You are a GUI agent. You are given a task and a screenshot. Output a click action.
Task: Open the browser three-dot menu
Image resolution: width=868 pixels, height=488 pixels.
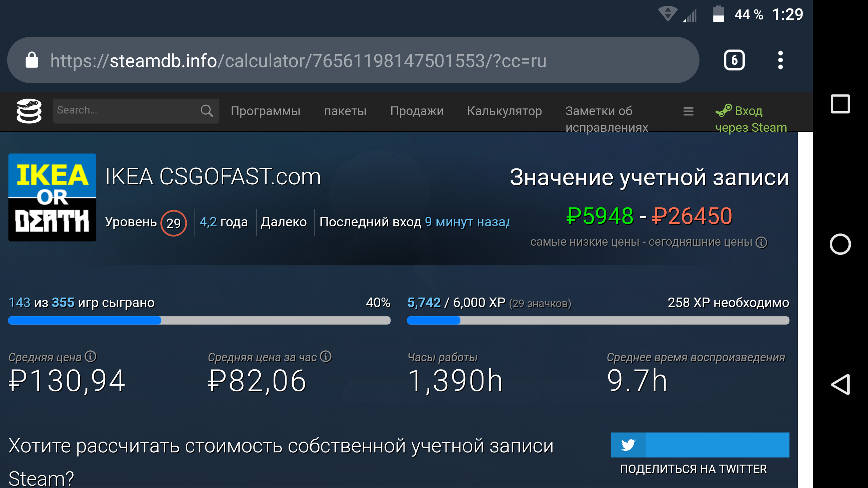tap(780, 60)
